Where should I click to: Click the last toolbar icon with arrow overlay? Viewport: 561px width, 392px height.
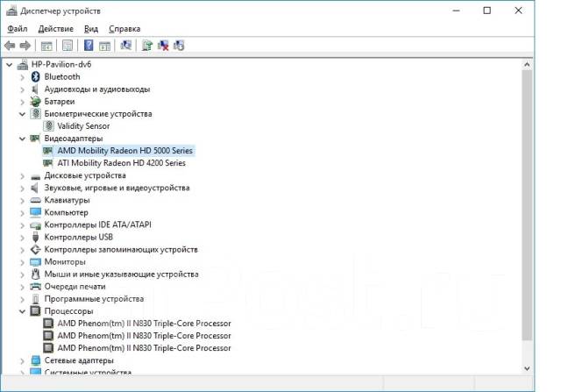179,46
